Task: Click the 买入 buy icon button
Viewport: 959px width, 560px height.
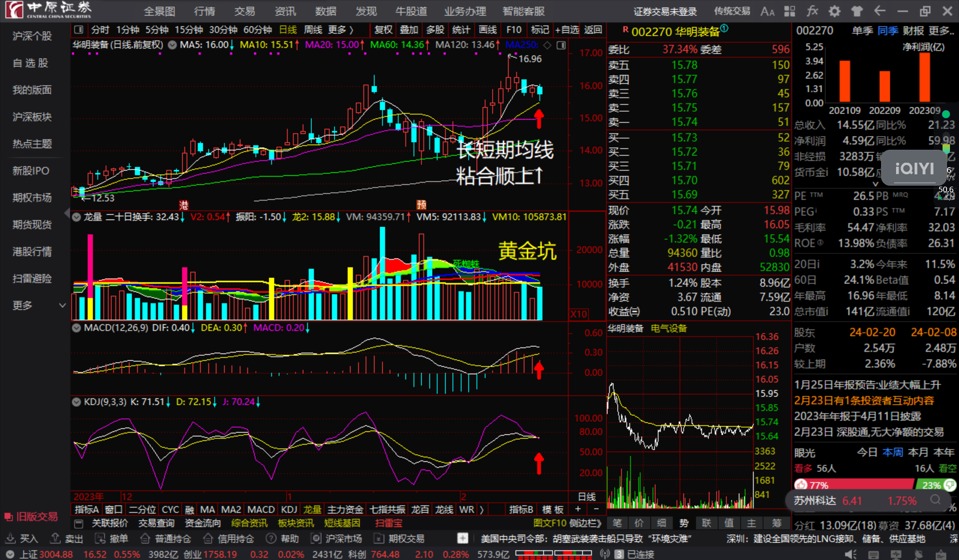Action: pyautogui.click(x=21, y=539)
